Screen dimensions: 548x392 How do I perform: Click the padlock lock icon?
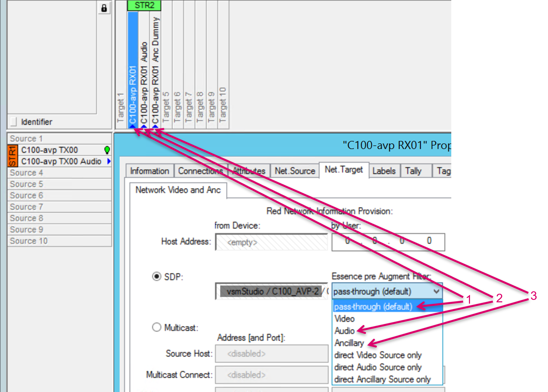pos(104,8)
